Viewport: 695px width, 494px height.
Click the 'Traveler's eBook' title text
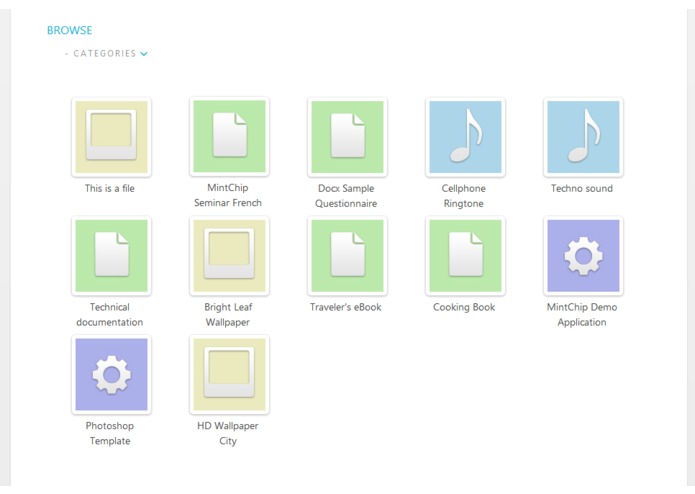pyautogui.click(x=345, y=307)
